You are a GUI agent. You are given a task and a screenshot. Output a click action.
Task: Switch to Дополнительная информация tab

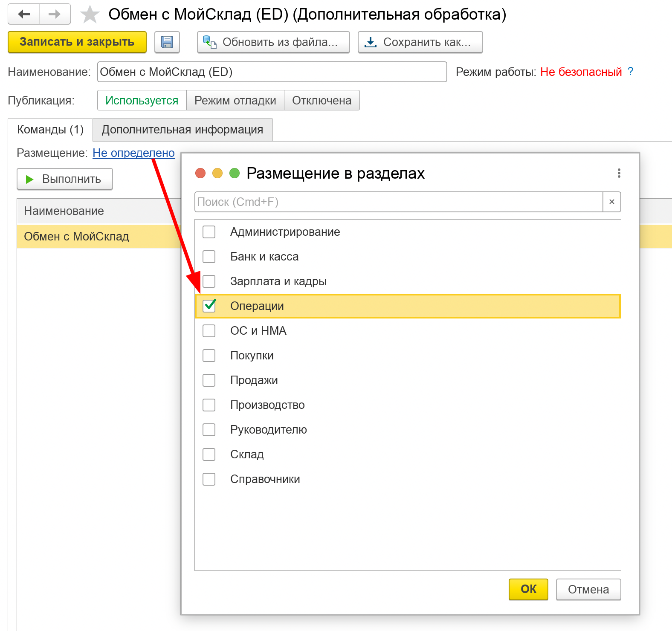[x=182, y=130]
